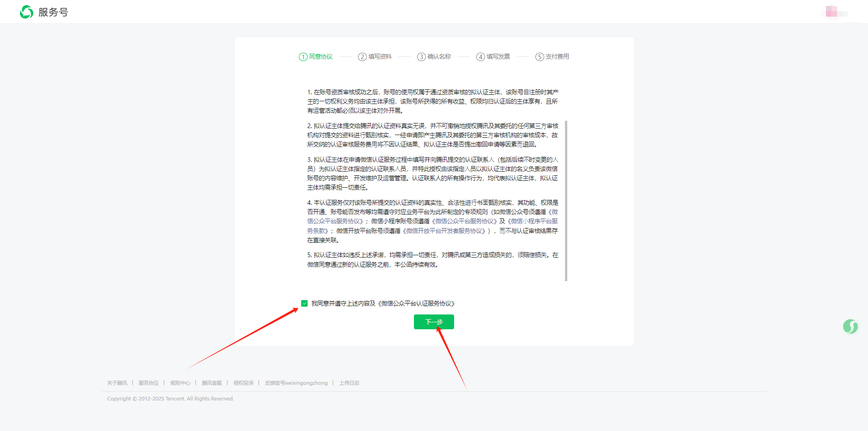Open the 《微信开放平台开发者服务协议》 link
The image size is (868, 431).
point(445,231)
